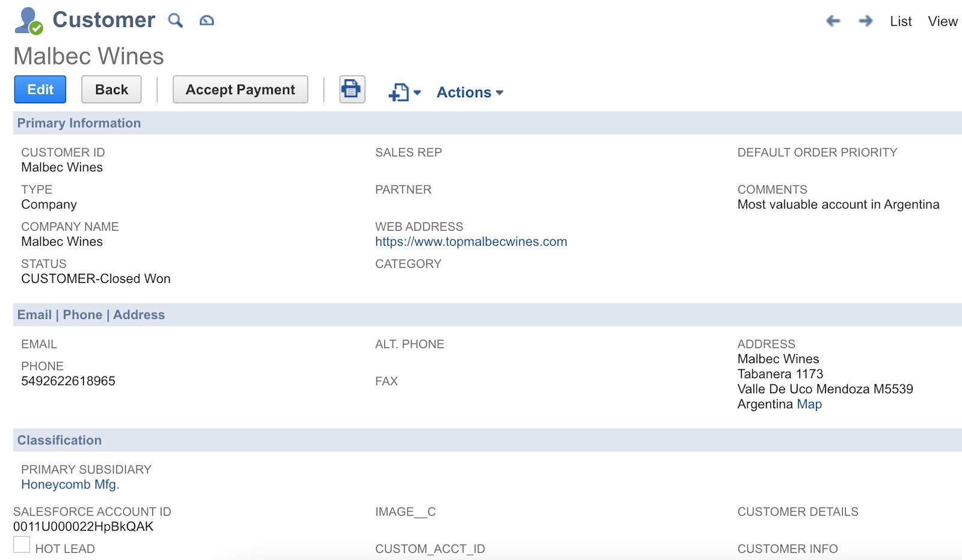Click Accept Payment button

click(x=240, y=90)
